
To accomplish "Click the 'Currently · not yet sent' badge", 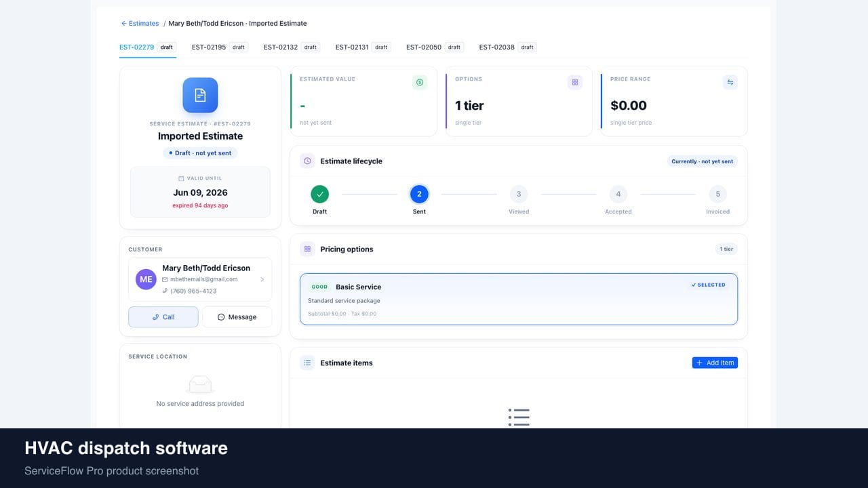I will [702, 161].
